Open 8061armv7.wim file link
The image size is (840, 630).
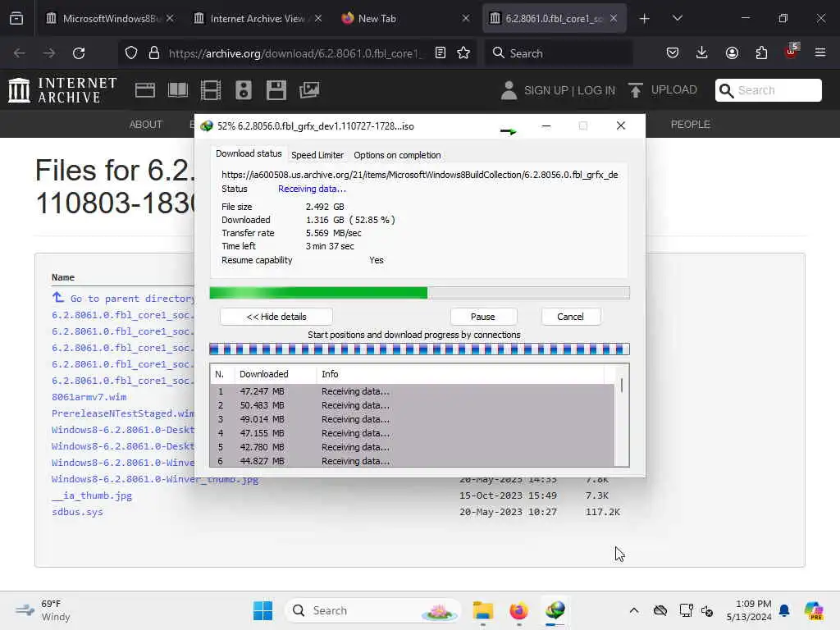(89, 397)
